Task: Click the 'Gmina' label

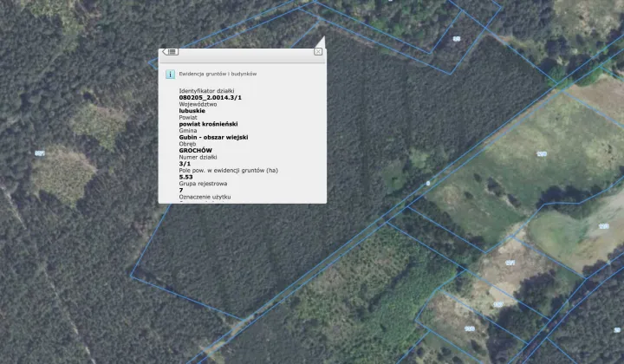Action: [188, 131]
